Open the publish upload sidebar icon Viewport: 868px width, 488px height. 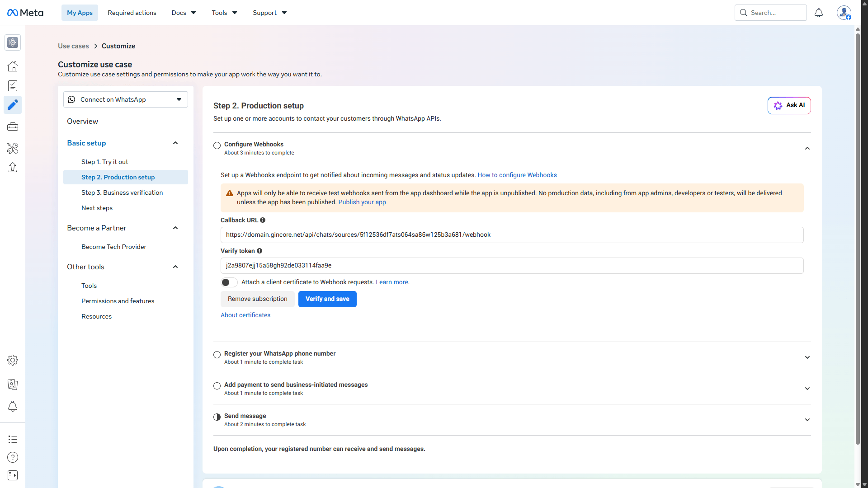click(x=13, y=168)
